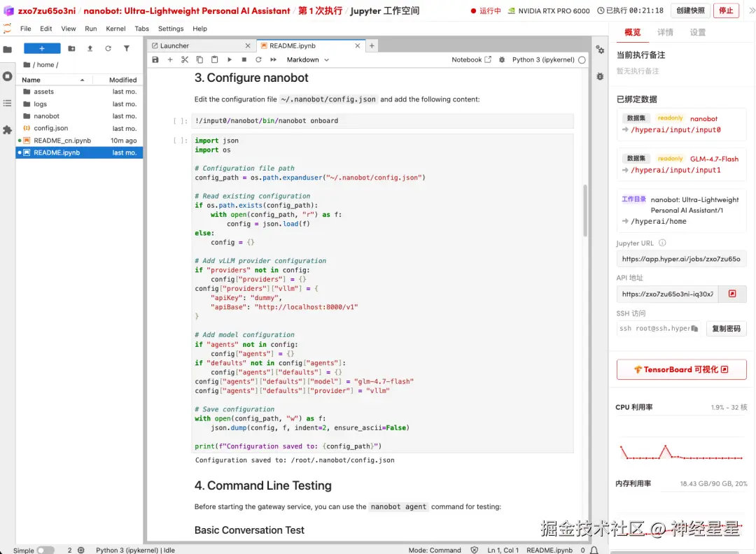
Task: Open the file browser sidebar icon
Action: pyautogui.click(x=7, y=49)
